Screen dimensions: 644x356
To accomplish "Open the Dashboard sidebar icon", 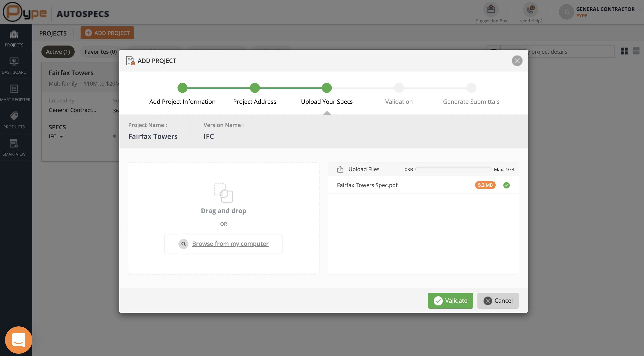I will pos(14,66).
